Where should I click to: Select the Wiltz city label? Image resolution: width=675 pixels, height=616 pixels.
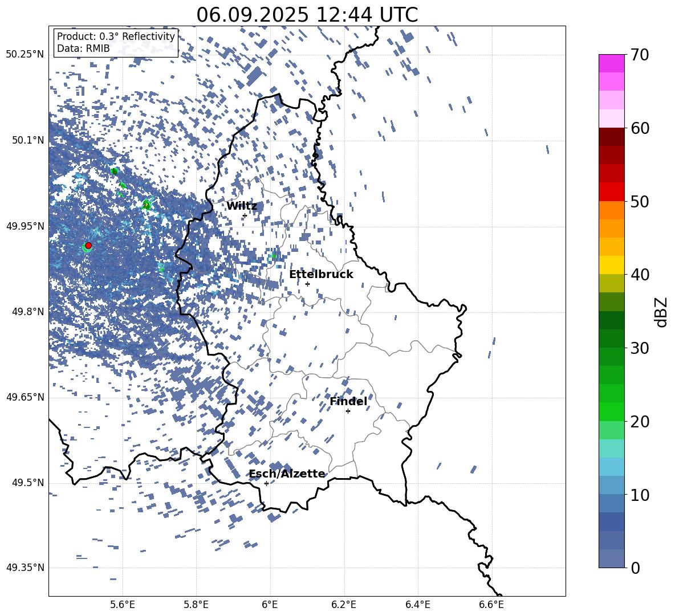pos(242,206)
